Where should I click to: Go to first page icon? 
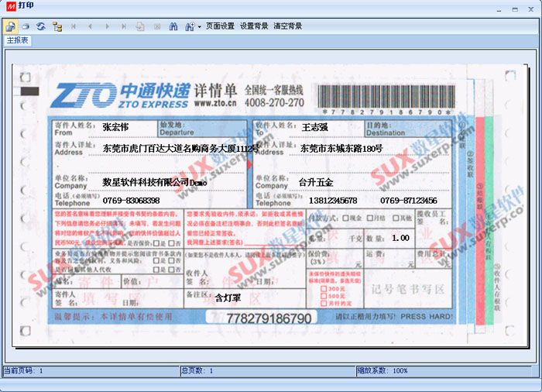coord(74,26)
